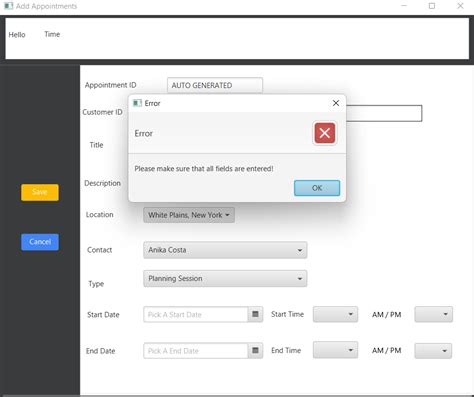Expand the Start Time dropdown
The width and height of the screenshot is (474, 397).
point(335,314)
